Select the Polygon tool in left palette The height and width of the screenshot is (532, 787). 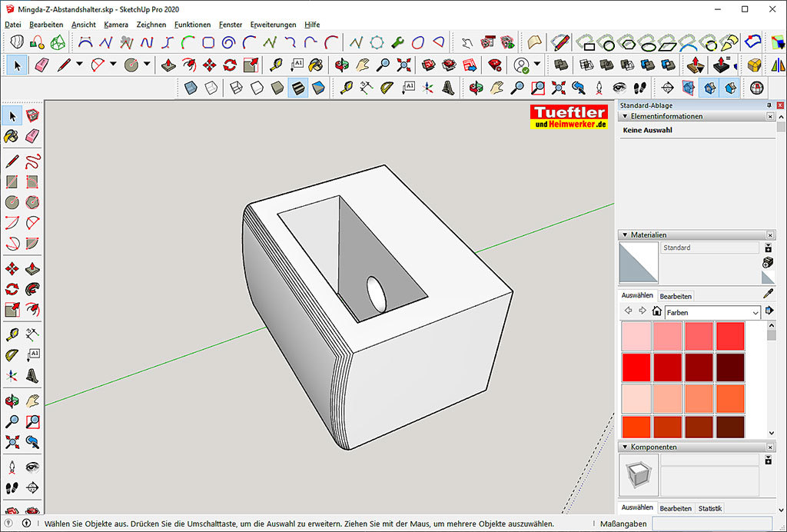[x=32, y=202]
